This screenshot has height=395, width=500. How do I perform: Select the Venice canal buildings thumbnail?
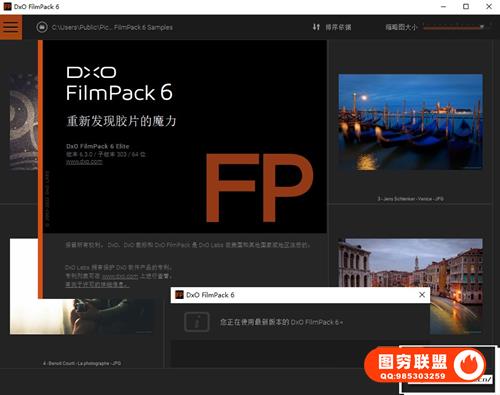[x=410, y=286]
